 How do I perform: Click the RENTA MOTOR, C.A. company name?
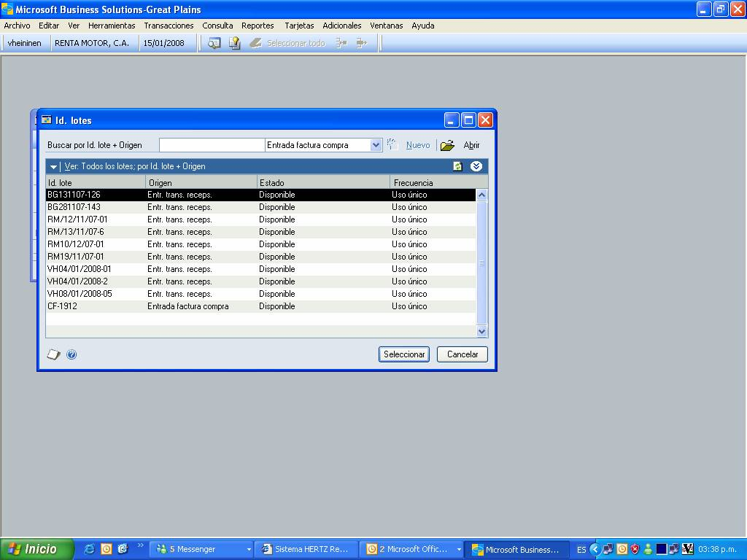coord(92,43)
